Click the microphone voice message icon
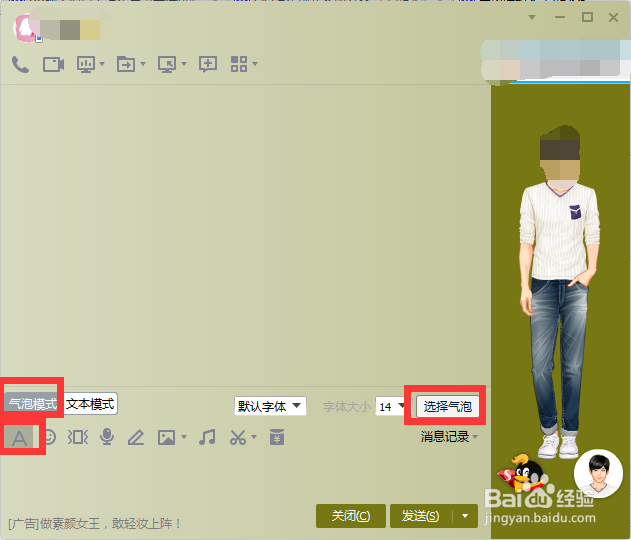Screen dimensions: 631x540 coord(107,437)
